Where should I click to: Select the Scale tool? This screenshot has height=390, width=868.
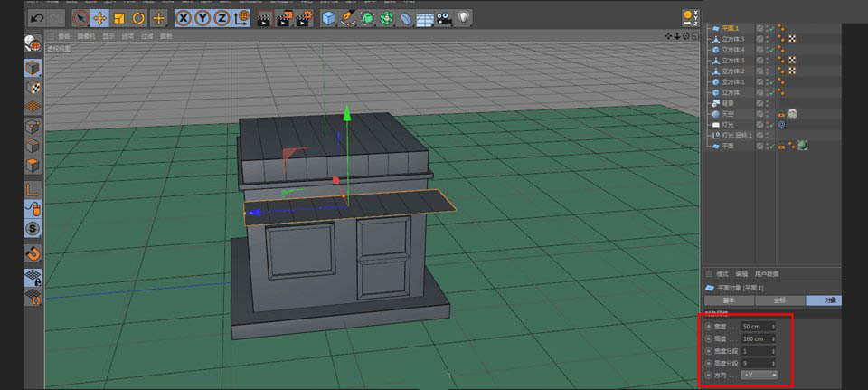(118, 17)
